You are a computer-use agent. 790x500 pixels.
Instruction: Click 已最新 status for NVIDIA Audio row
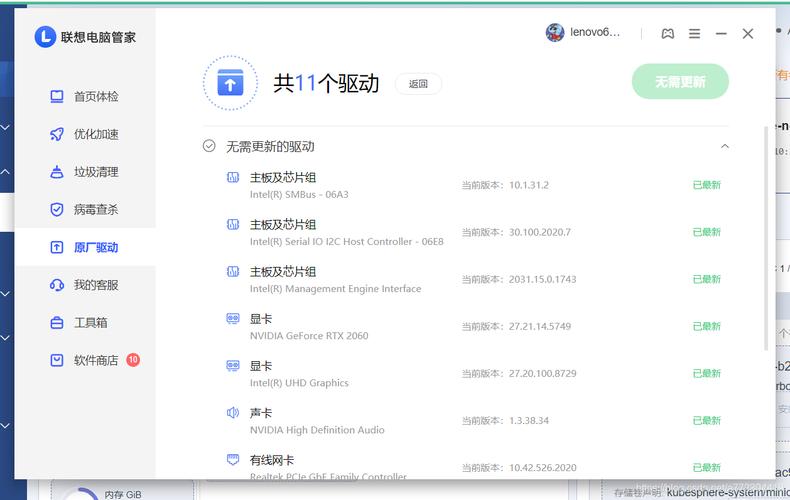(707, 421)
